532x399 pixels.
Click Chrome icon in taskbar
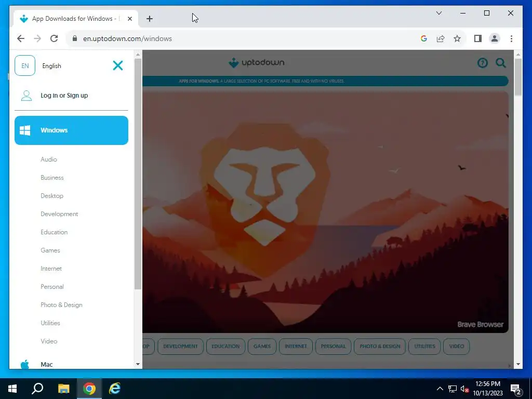89,389
